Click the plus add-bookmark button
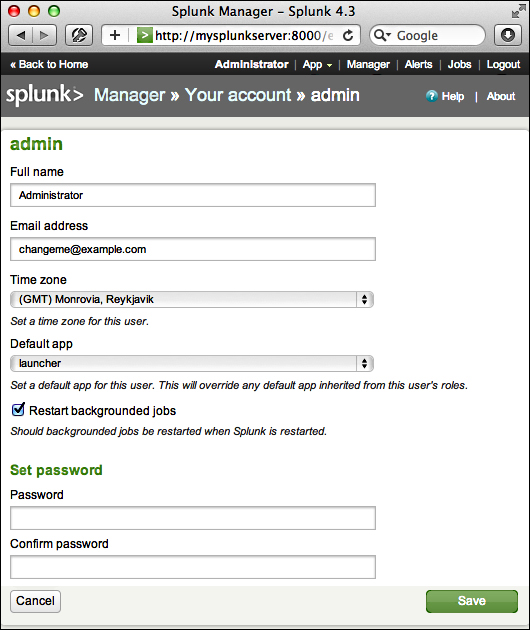 (x=115, y=35)
